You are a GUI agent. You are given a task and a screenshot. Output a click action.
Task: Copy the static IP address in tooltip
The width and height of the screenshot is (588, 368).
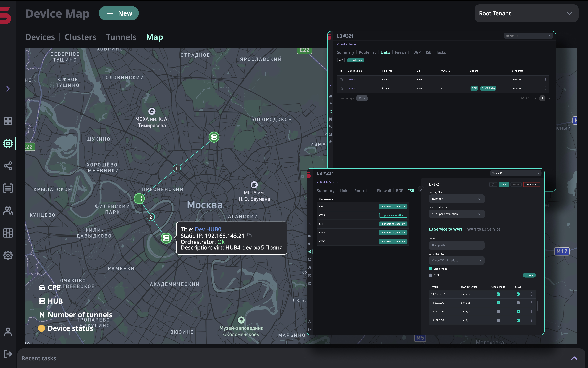coord(249,235)
